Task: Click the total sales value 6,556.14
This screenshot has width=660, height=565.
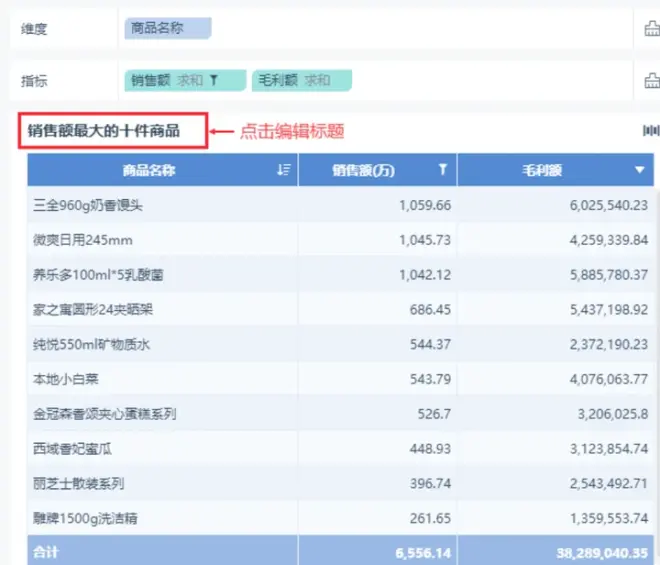Action: [423, 553]
